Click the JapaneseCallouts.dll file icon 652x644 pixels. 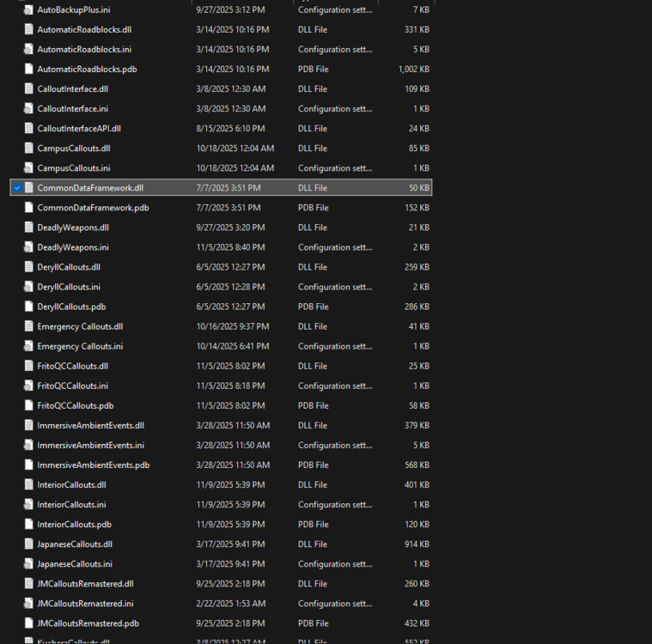click(28, 544)
